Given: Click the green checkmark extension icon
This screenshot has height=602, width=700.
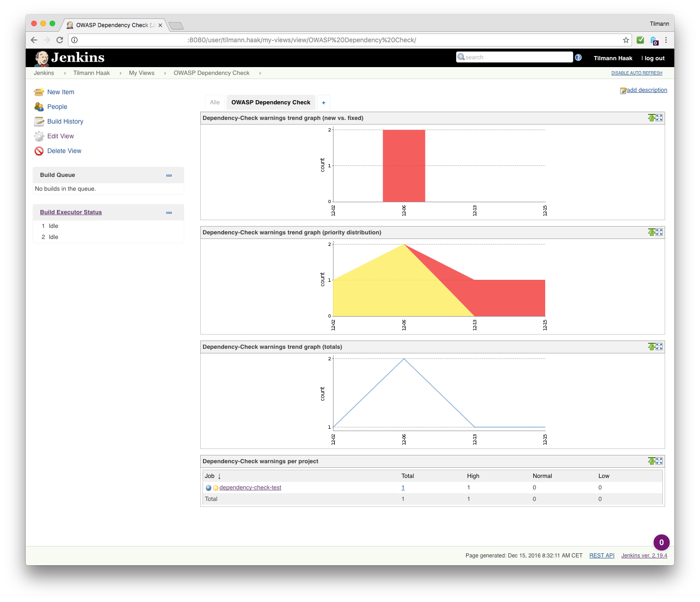Looking at the screenshot, I should point(640,40).
